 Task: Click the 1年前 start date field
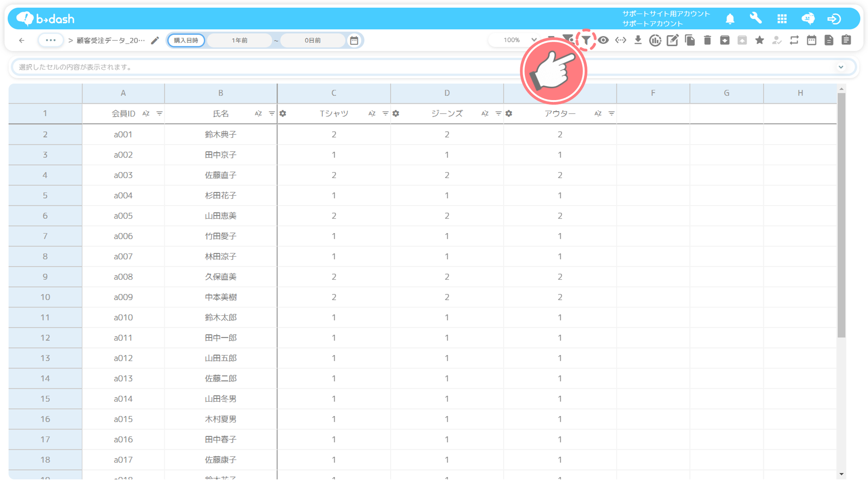click(x=239, y=40)
